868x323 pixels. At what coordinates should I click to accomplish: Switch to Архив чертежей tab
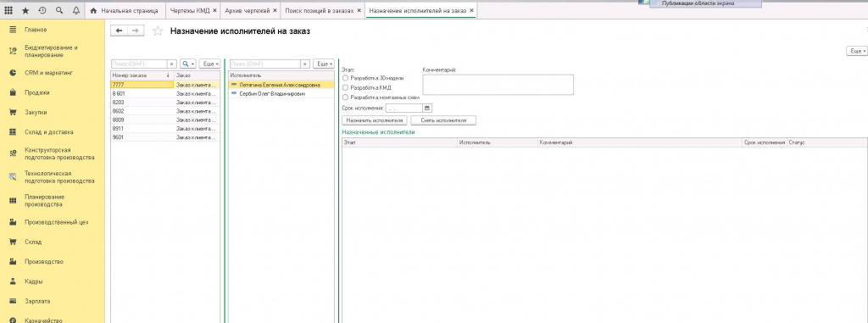click(247, 10)
